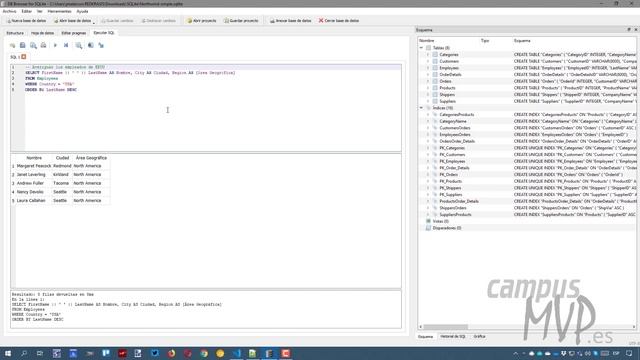640x360 pixels.
Task: Open notification center in system tray
Action: (629, 353)
